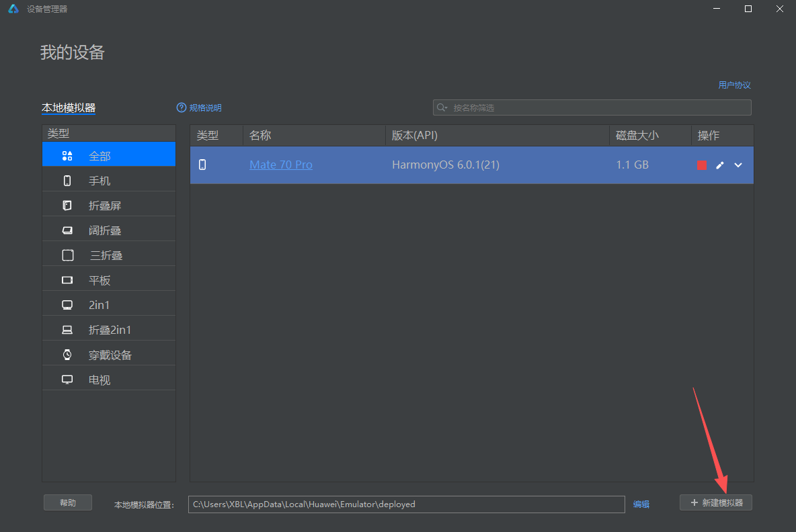This screenshot has width=796, height=532.
Task: Filter devices by 阔折叠 type
Action: point(109,230)
